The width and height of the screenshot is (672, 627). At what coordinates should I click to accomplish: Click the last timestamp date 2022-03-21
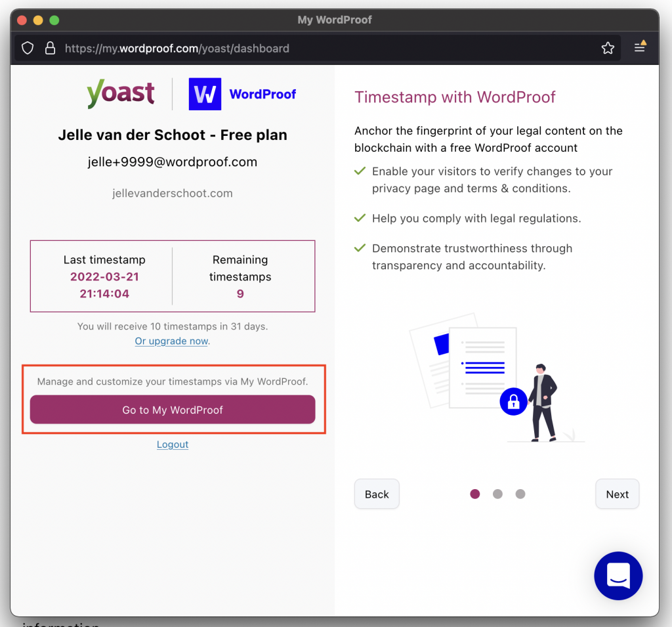(104, 276)
